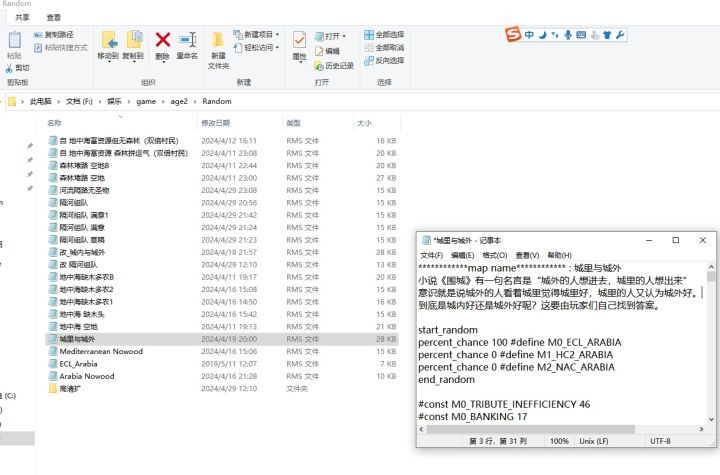Sort by the 大小 column header
The image size is (720, 475).
364,123
